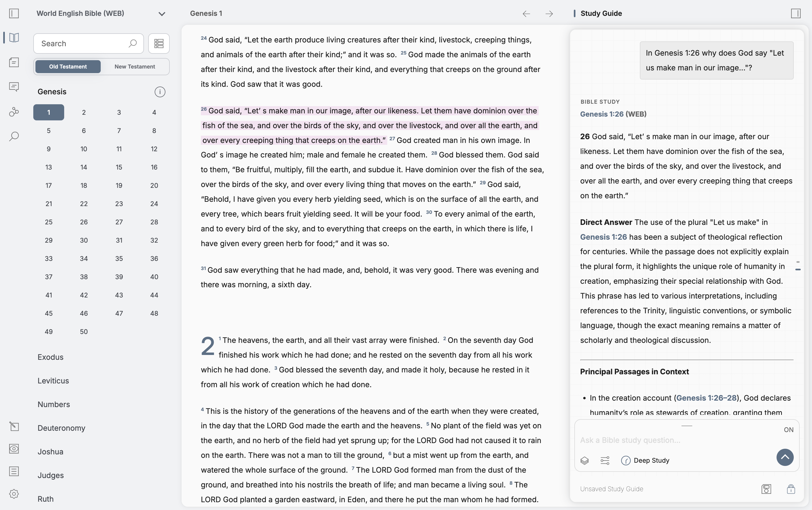Expand the Exodus book
The width and height of the screenshot is (812, 510).
click(x=50, y=357)
